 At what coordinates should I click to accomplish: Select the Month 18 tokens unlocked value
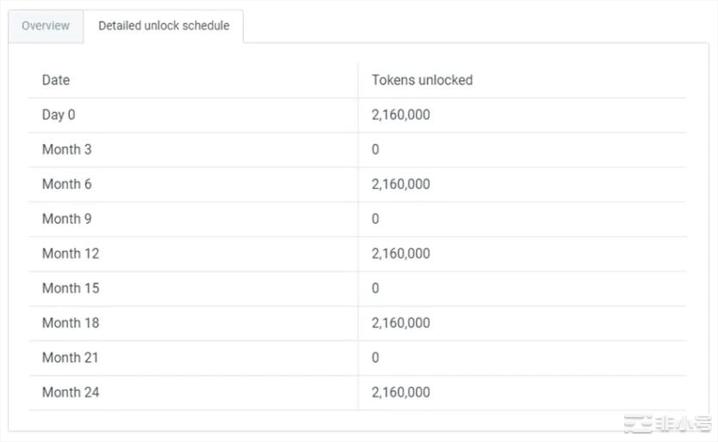click(401, 323)
